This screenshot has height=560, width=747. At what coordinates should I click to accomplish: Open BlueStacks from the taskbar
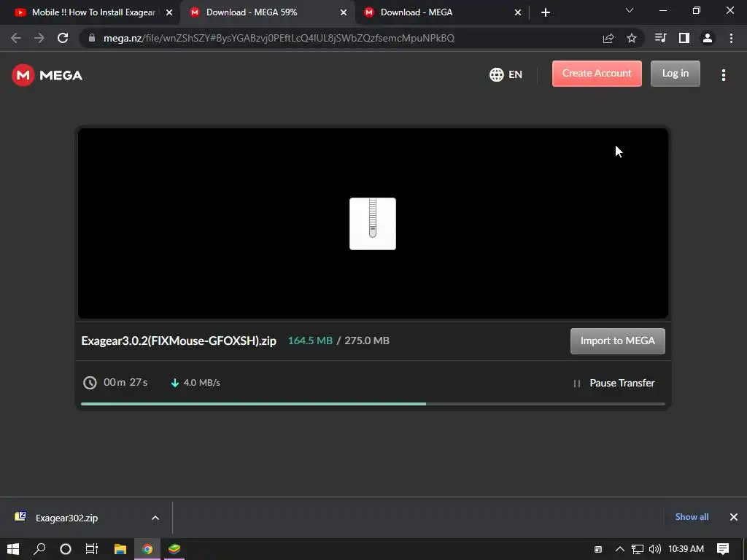click(x=174, y=549)
